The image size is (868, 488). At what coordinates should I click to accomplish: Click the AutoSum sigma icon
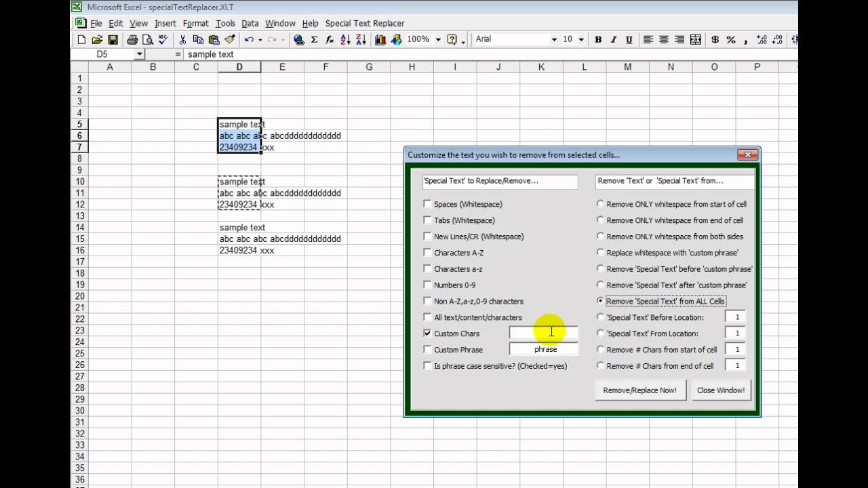point(314,40)
